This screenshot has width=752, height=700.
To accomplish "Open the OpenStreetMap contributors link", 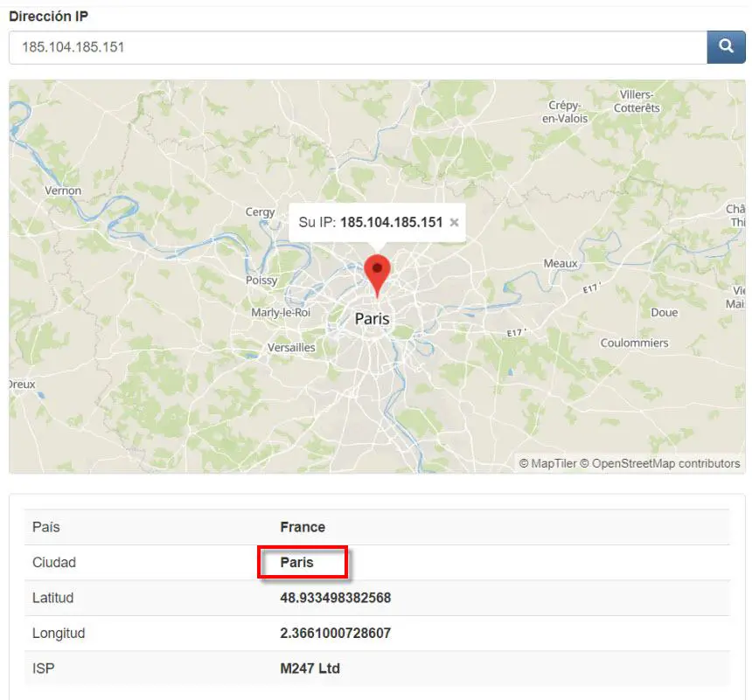I will (665, 463).
